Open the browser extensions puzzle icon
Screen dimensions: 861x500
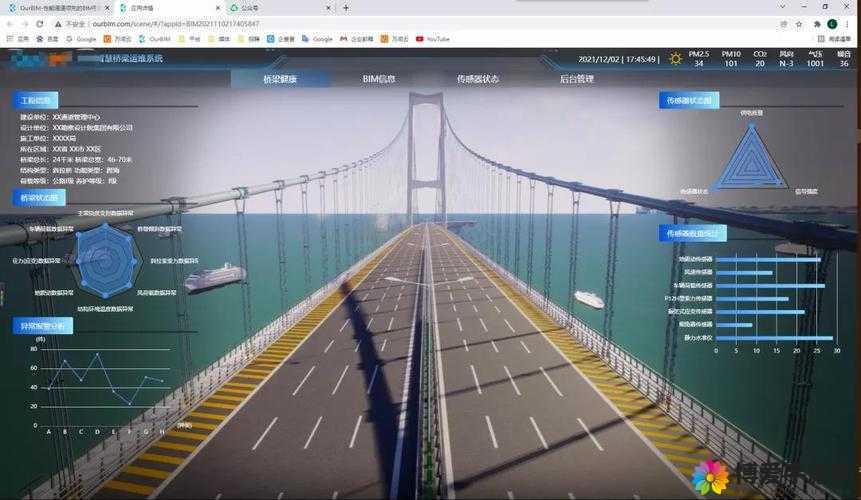tap(817, 24)
